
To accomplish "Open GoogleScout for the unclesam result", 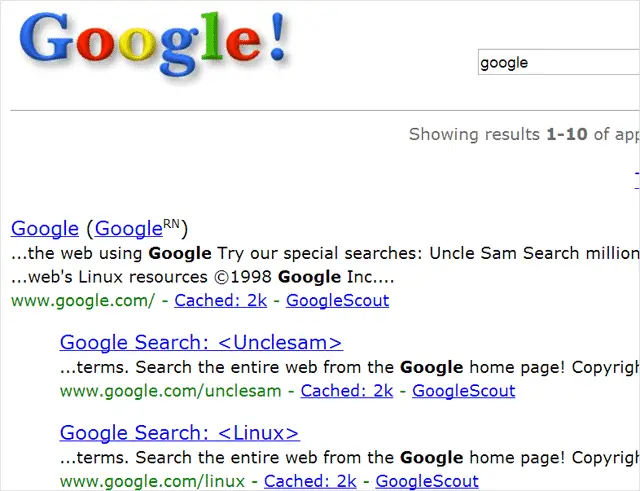I will click(463, 391).
